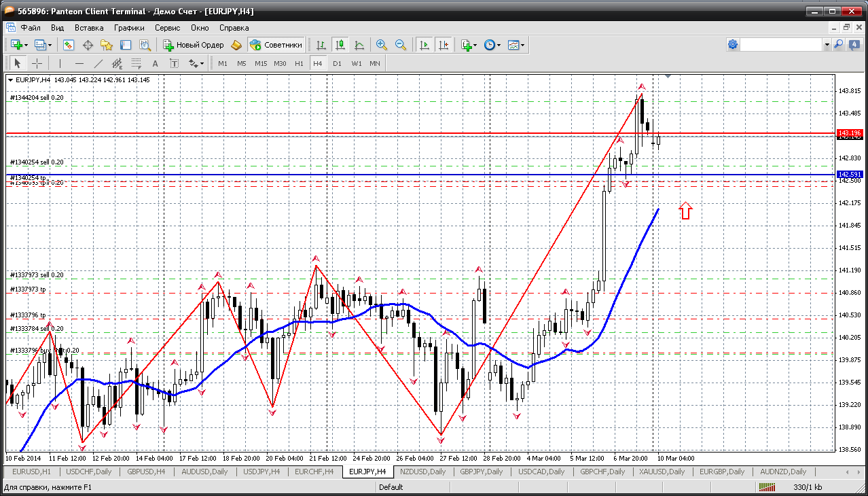Screen dimensions: 868x496
Task: Open the periodicity clock dropdown
Action: [x=499, y=45]
